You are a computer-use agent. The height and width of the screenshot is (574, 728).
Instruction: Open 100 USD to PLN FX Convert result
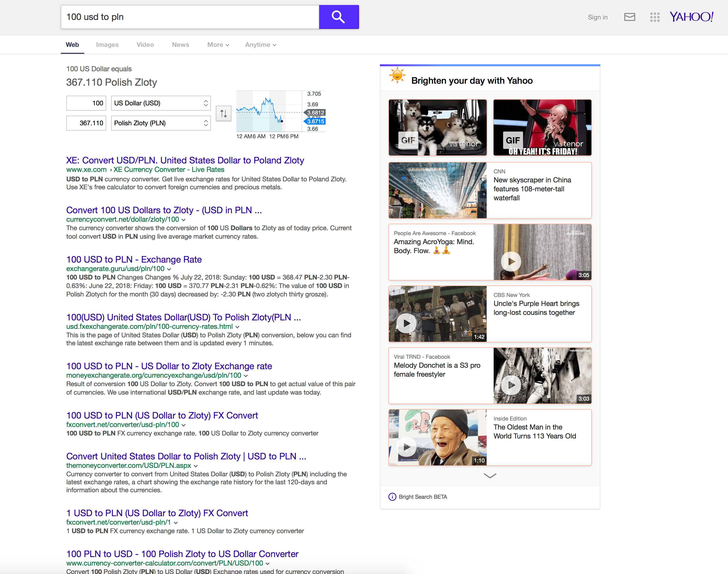(x=162, y=415)
